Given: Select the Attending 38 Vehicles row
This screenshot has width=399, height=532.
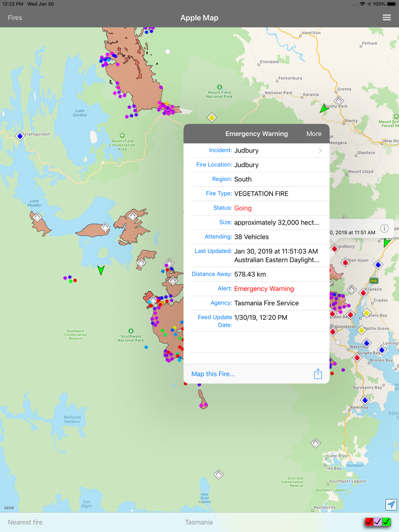Looking at the screenshot, I should [x=257, y=237].
